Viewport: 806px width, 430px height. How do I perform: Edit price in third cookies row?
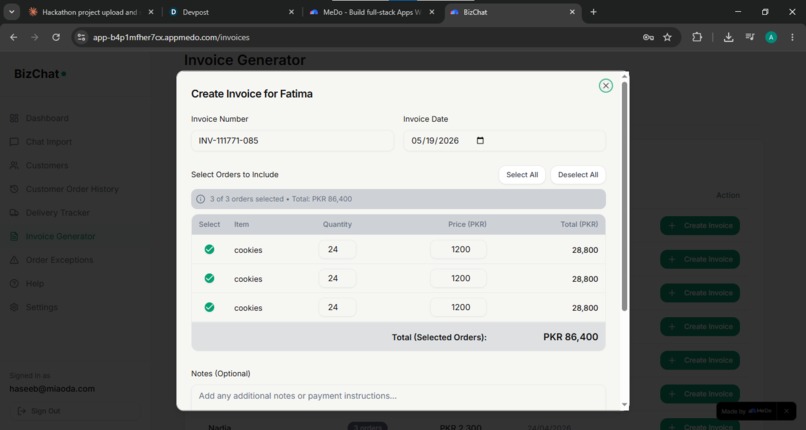tap(458, 307)
